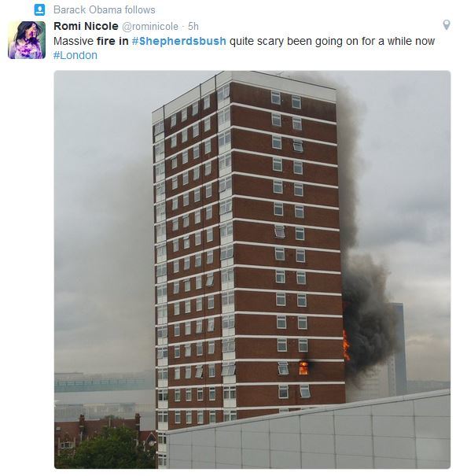This screenshot has height=476, width=456.
Task: Select the @rominicole handle
Action: [x=150, y=27]
